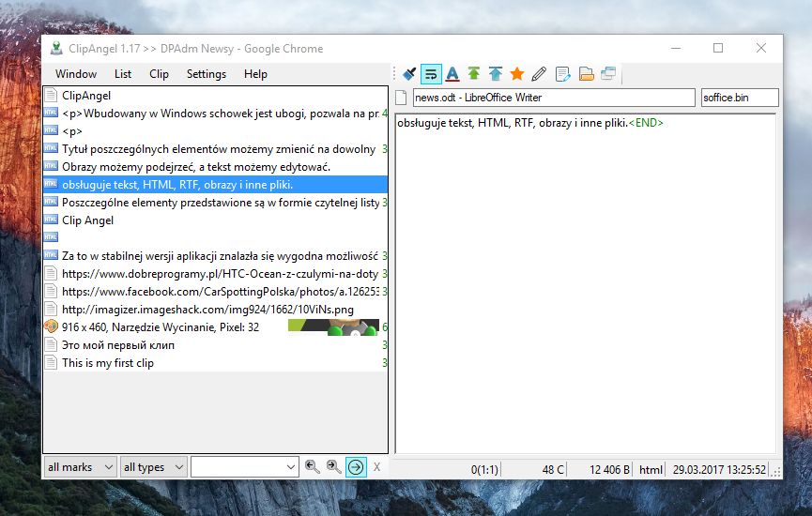The height and width of the screenshot is (516, 812).
Task: Click HTML type icon of 'Clip Angel' row
Action: coord(51,220)
